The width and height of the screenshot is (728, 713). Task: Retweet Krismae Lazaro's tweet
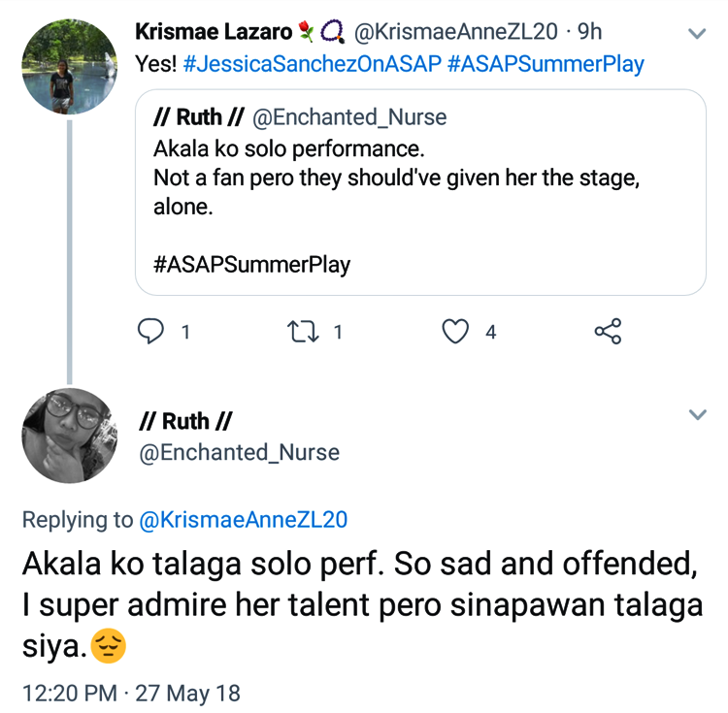[303, 332]
